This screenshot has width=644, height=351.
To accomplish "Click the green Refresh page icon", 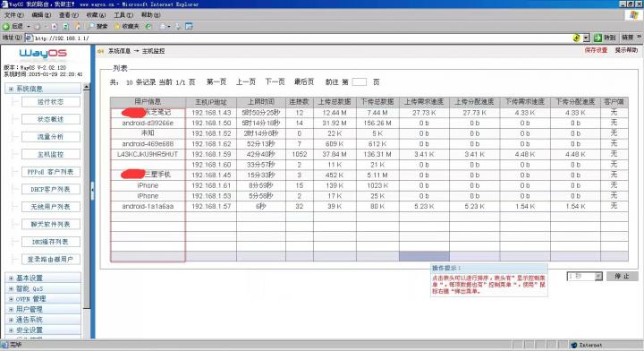I will coord(65,26).
